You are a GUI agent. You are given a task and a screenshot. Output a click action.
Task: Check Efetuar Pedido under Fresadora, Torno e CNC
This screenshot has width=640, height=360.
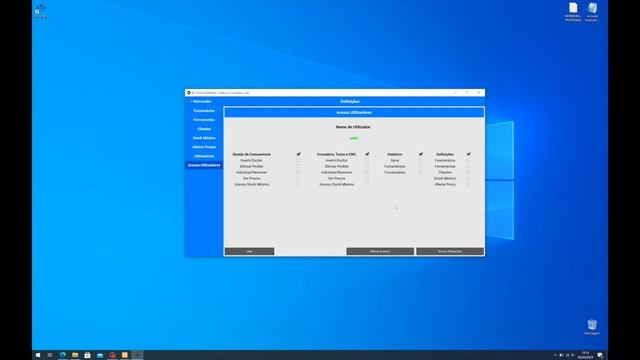[x=367, y=167]
